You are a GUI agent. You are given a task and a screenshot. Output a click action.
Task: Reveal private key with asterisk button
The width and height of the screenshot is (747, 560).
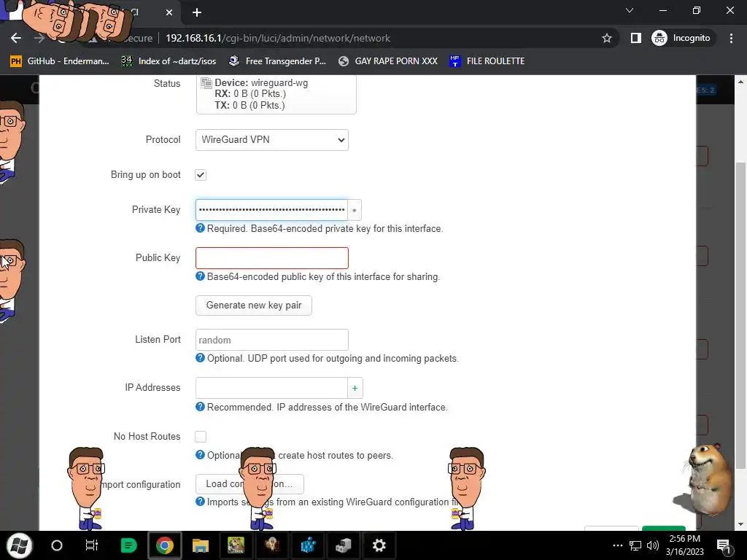pyautogui.click(x=355, y=210)
